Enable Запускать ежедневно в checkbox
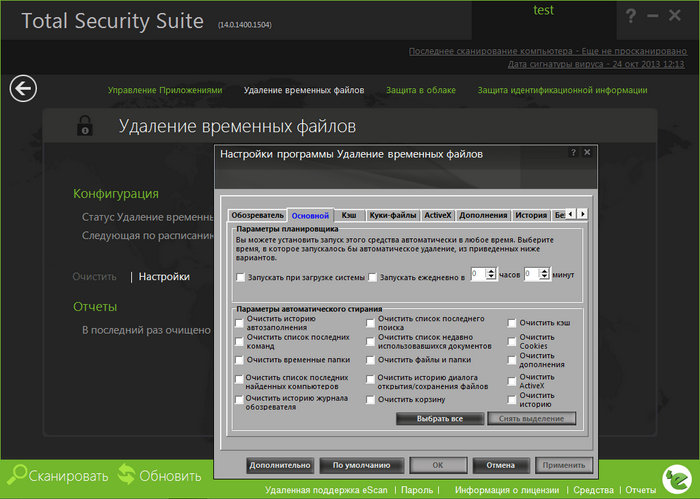This screenshot has height=499, width=700. pyautogui.click(x=372, y=277)
